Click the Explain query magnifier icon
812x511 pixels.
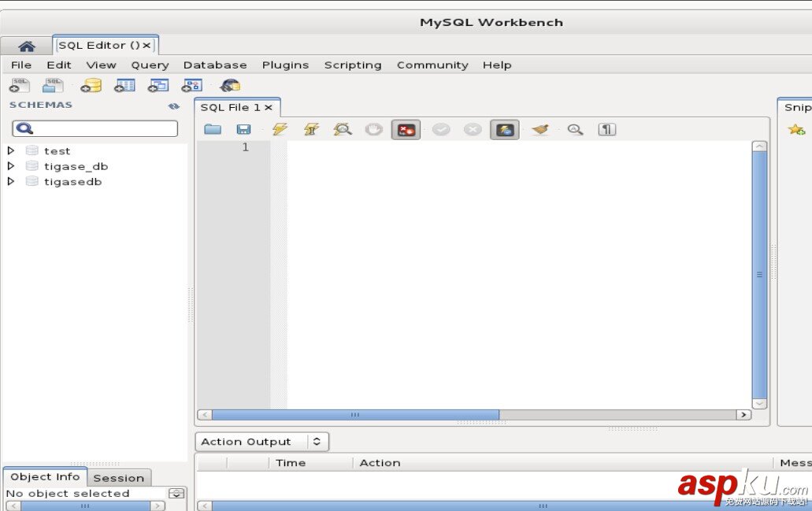tap(342, 129)
